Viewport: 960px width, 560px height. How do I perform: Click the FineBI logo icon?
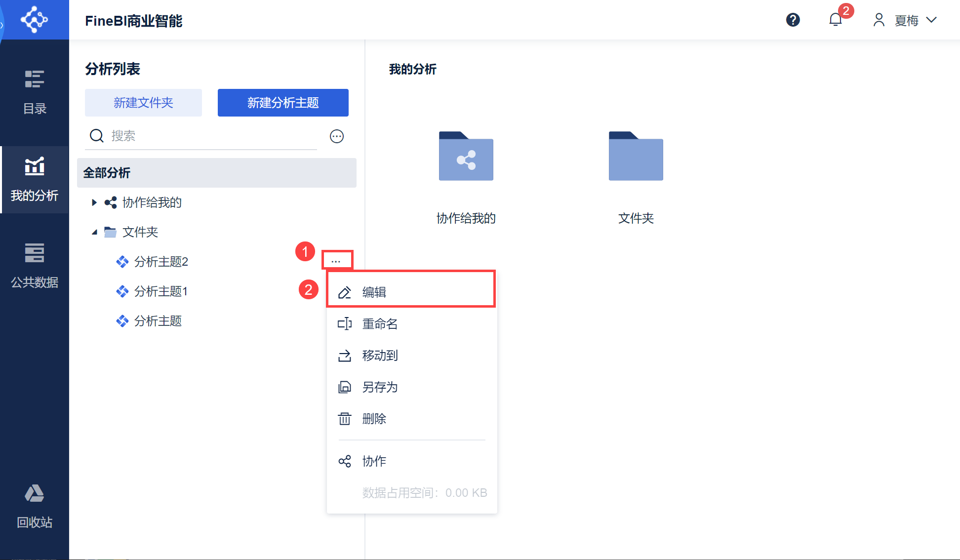pos(34,20)
